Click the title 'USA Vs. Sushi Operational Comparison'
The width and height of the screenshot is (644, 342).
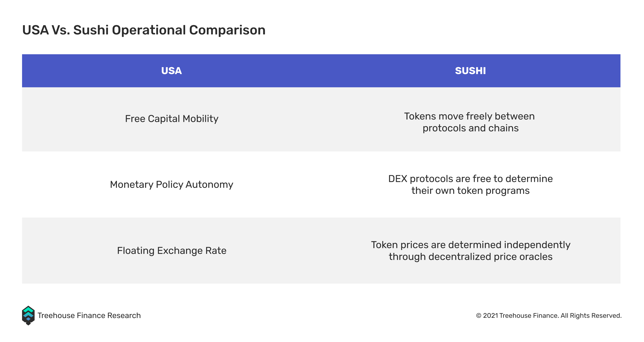144,30
